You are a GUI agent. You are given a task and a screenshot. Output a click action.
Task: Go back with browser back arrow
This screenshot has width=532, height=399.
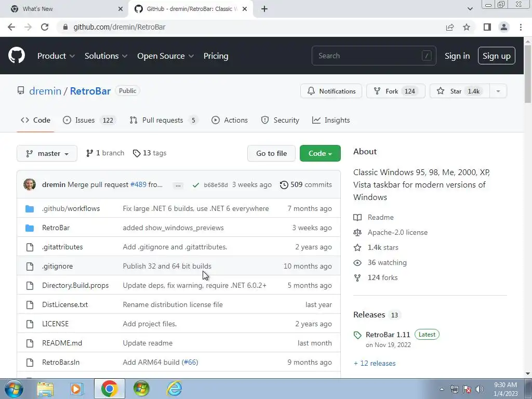pyautogui.click(x=11, y=27)
